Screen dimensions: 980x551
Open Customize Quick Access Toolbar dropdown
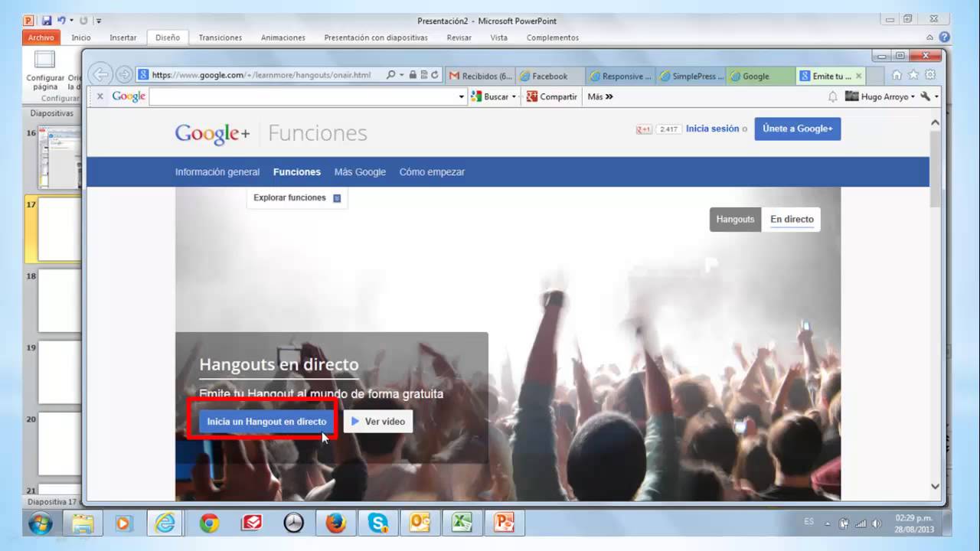99,21
